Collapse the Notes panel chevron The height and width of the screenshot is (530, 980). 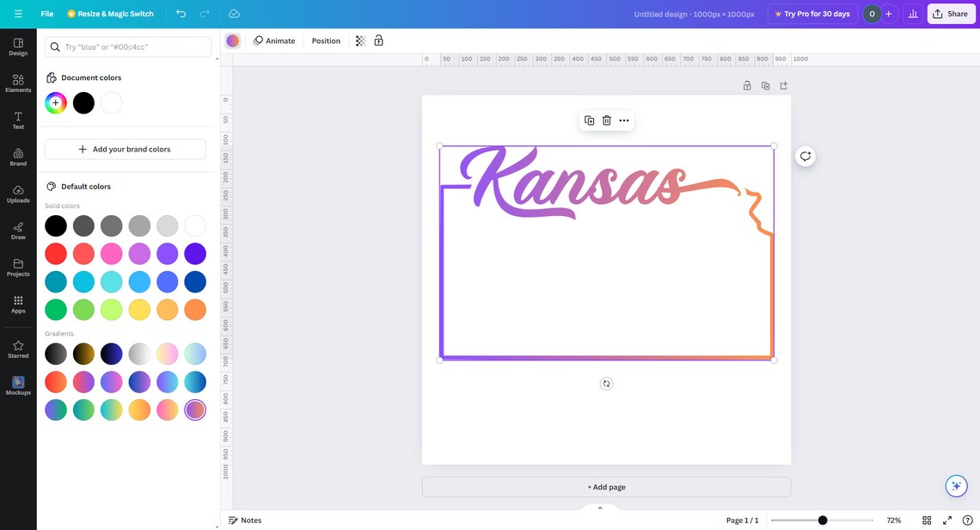click(599, 507)
